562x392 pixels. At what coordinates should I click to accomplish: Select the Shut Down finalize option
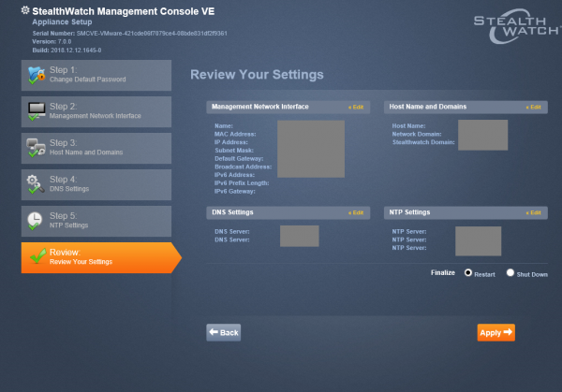(510, 273)
